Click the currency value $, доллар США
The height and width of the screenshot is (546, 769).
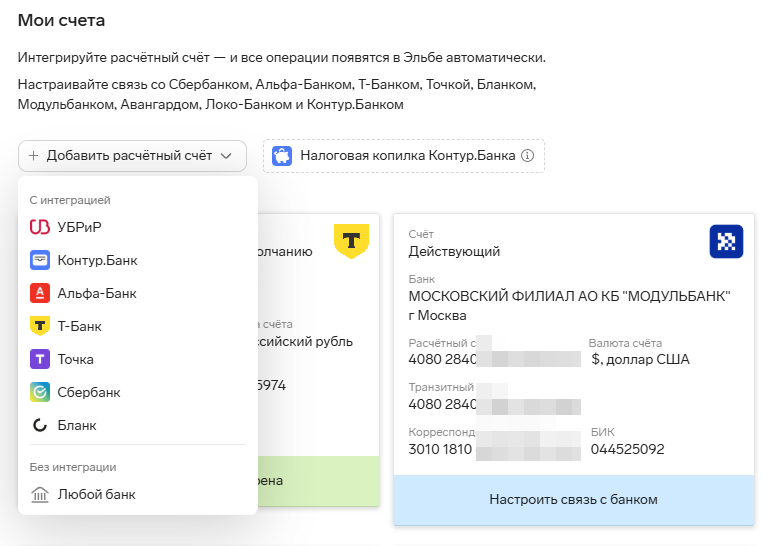coord(640,360)
